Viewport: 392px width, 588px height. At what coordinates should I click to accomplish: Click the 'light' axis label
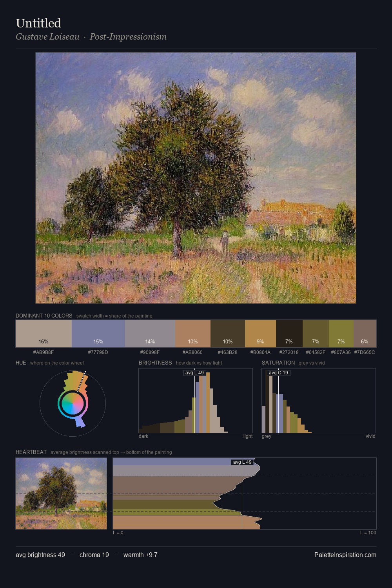tap(248, 436)
